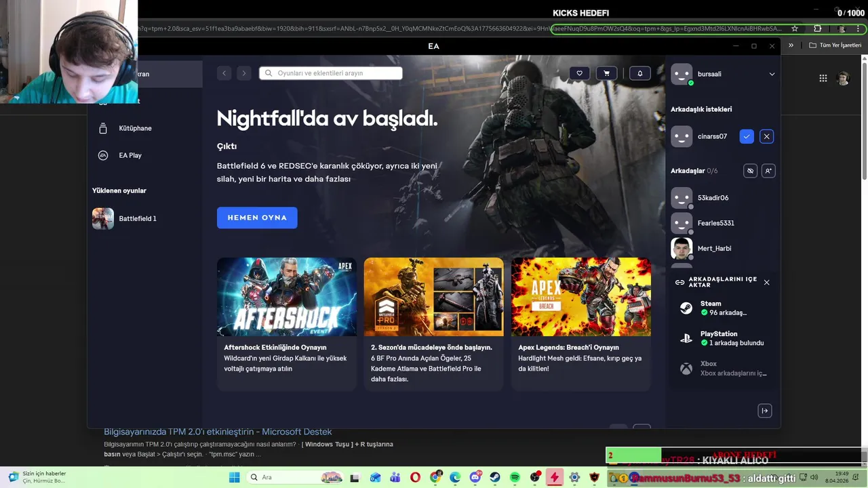868x488 pixels.
Task: Go forward with the EA forward arrow
Action: [x=244, y=73]
